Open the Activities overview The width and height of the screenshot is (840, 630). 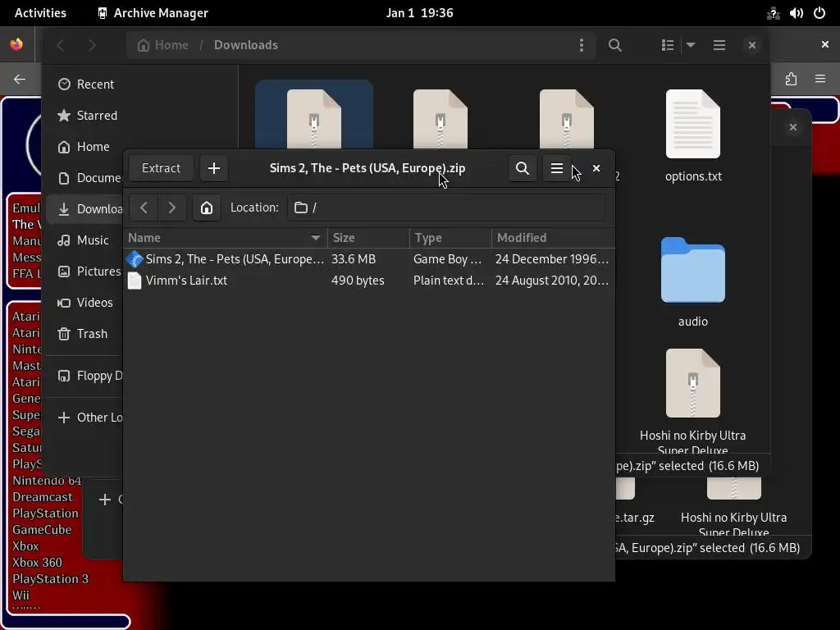pos(40,13)
